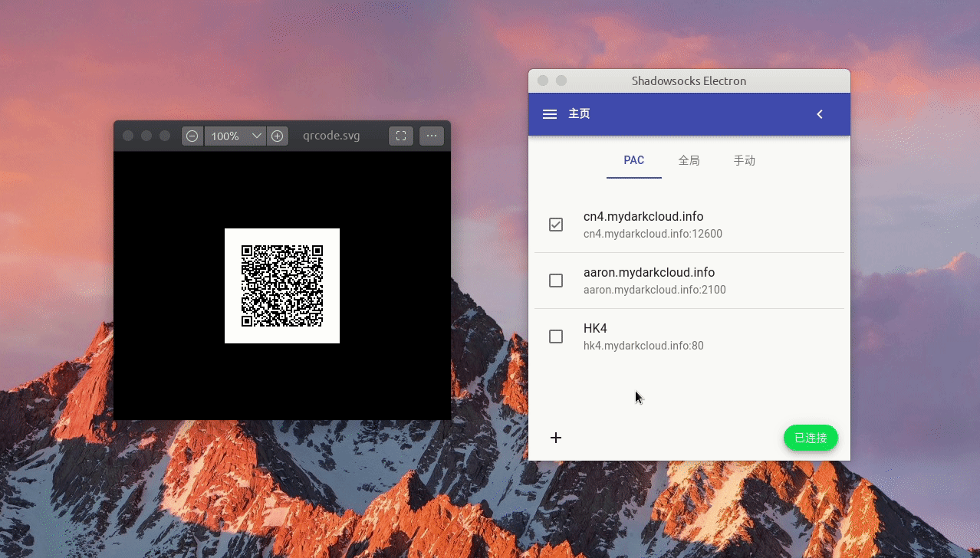The height and width of the screenshot is (558, 980).
Task: Add a new server with plus icon
Action: (556, 438)
